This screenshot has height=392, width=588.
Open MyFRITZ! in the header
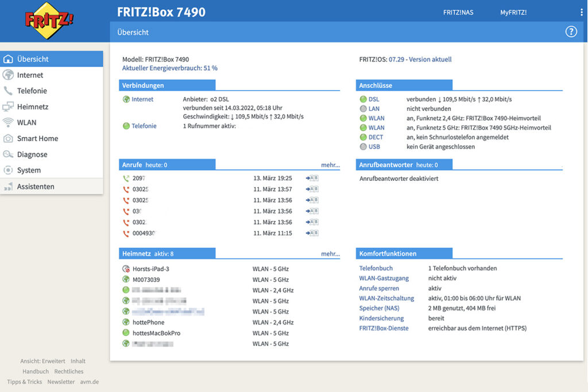pos(513,13)
